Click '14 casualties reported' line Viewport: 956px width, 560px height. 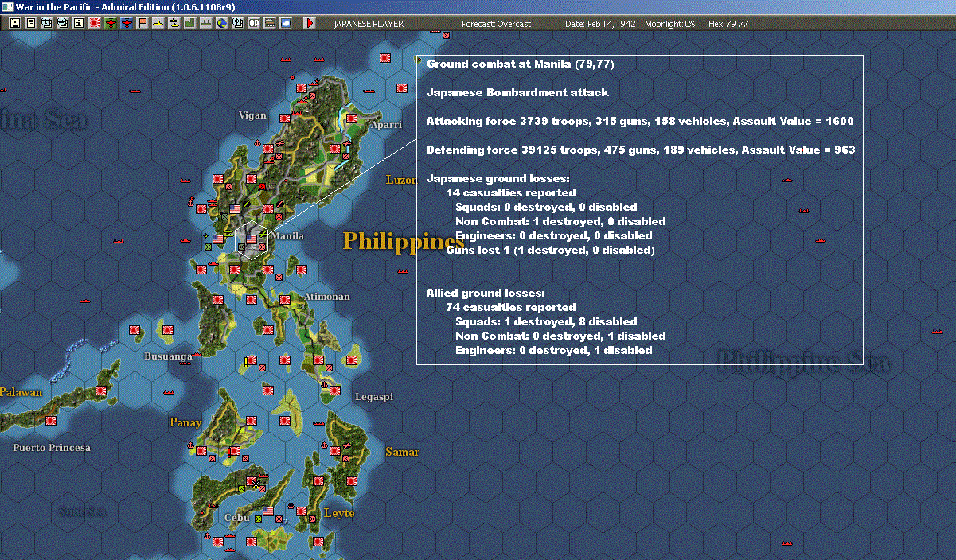pos(510,192)
